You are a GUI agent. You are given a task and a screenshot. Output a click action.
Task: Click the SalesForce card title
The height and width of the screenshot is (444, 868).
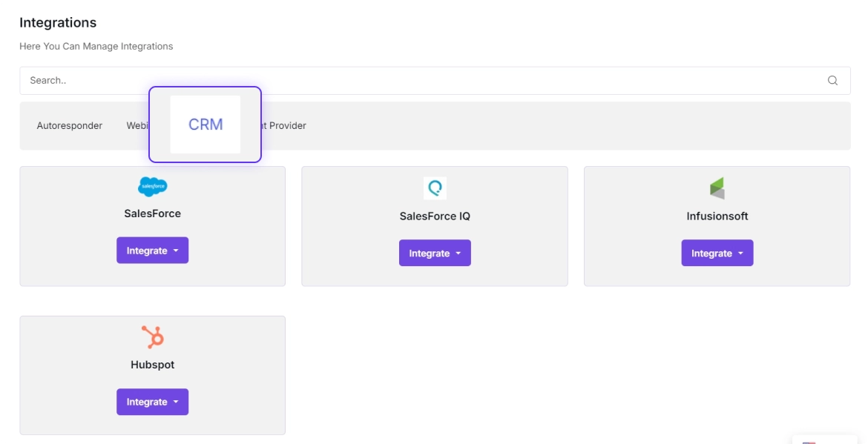(152, 213)
